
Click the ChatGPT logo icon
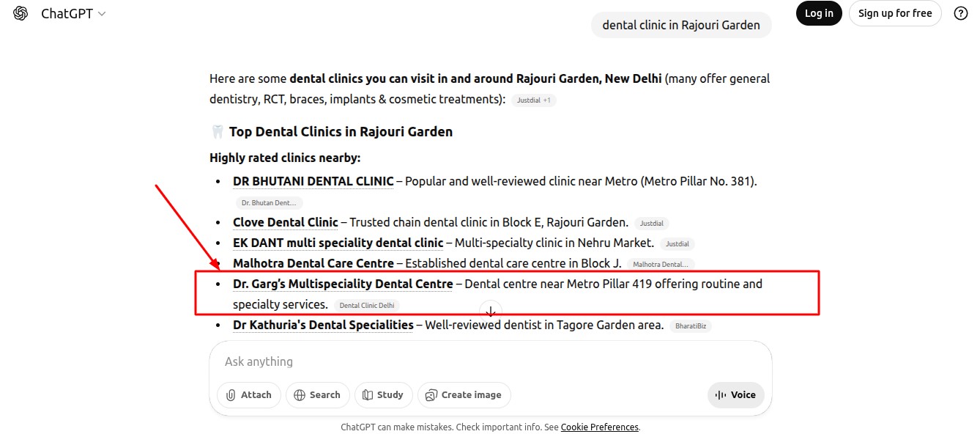click(21, 13)
